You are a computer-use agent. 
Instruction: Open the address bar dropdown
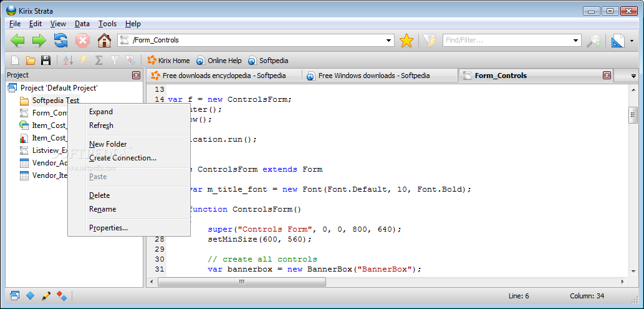388,41
